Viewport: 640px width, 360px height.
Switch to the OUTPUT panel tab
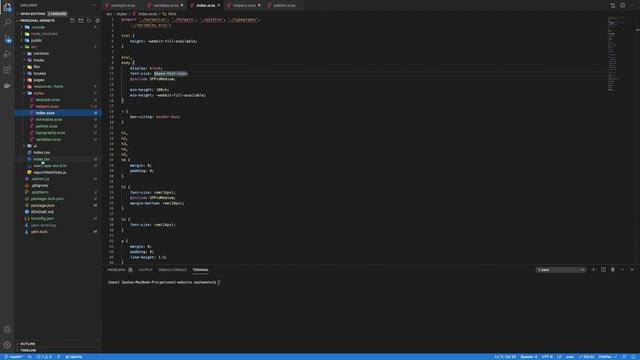click(x=145, y=270)
